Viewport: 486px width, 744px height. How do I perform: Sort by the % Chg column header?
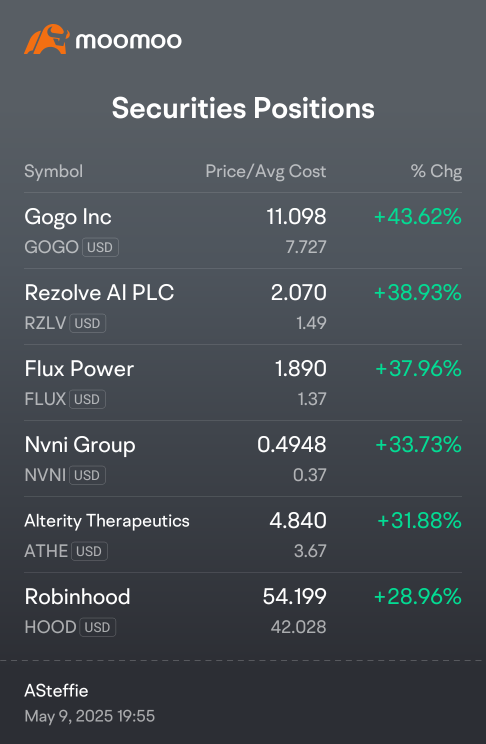(x=436, y=171)
